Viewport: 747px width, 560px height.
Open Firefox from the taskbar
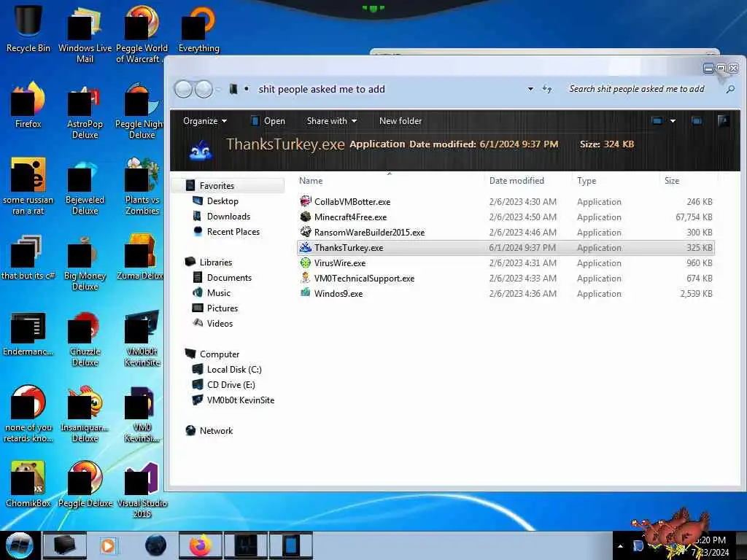200,545
